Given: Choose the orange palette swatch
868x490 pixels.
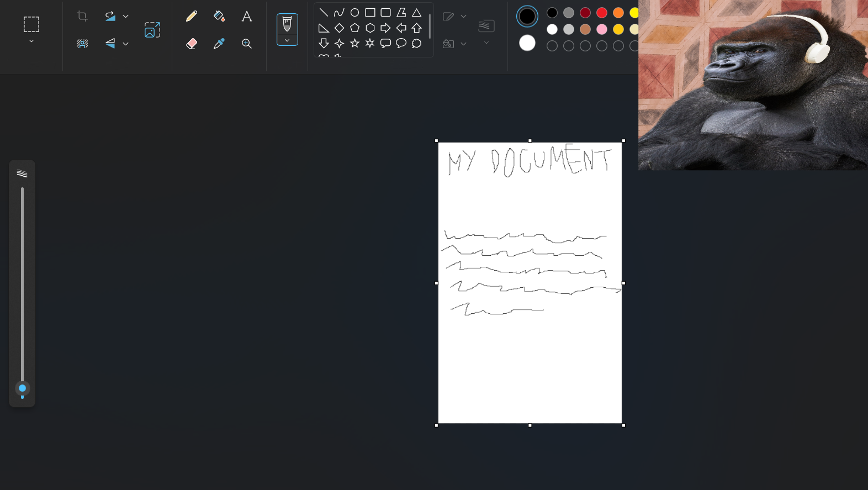Looking at the screenshot, I should click(x=618, y=13).
